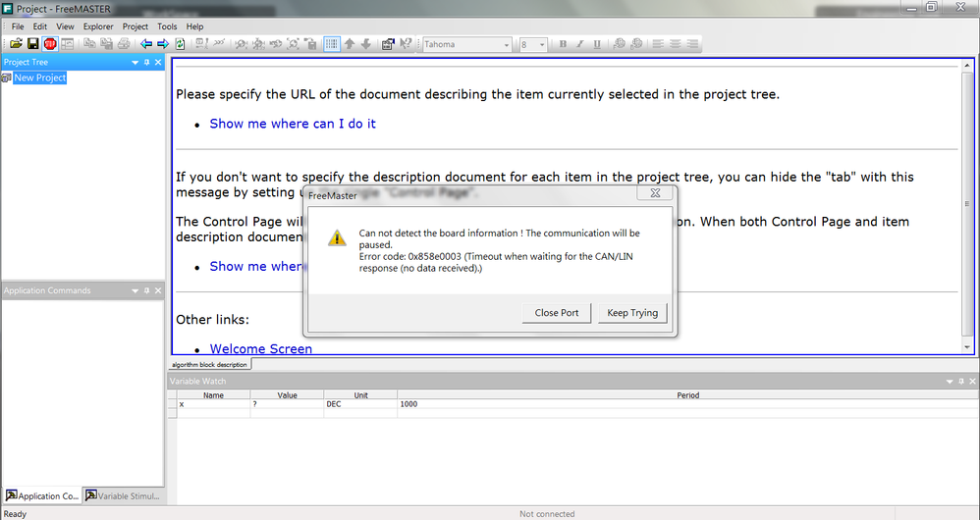The image size is (980, 520).
Task: Toggle the highlighted grid view icon
Action: point(332,44)
